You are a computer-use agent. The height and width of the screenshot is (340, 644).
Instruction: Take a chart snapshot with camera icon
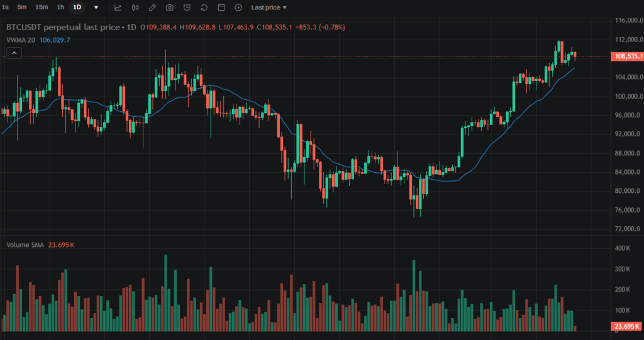pyautogui.click(x=169, y=8)
